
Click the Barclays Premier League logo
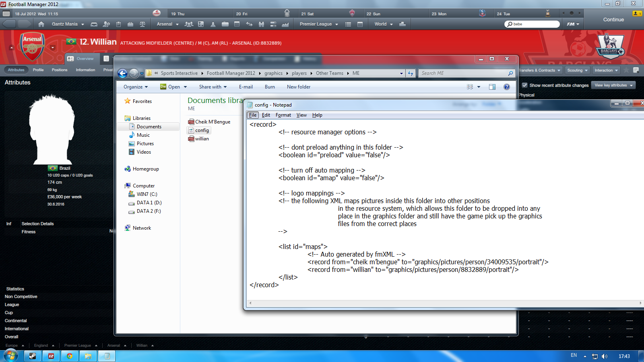pos(610,46)
